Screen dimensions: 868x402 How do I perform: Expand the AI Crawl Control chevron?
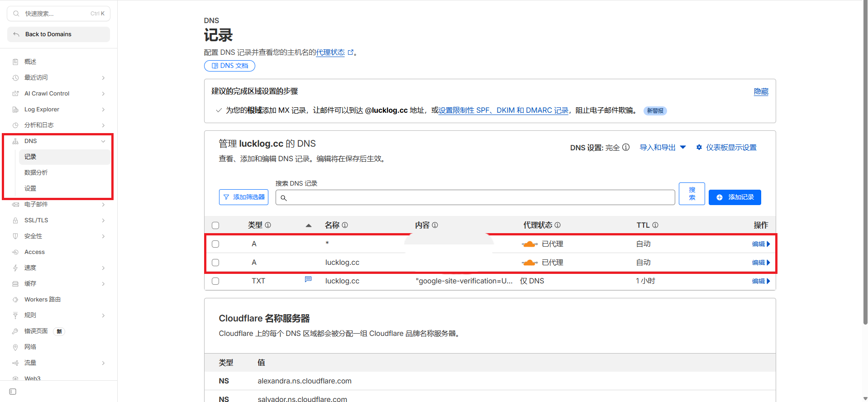(103, 94)
